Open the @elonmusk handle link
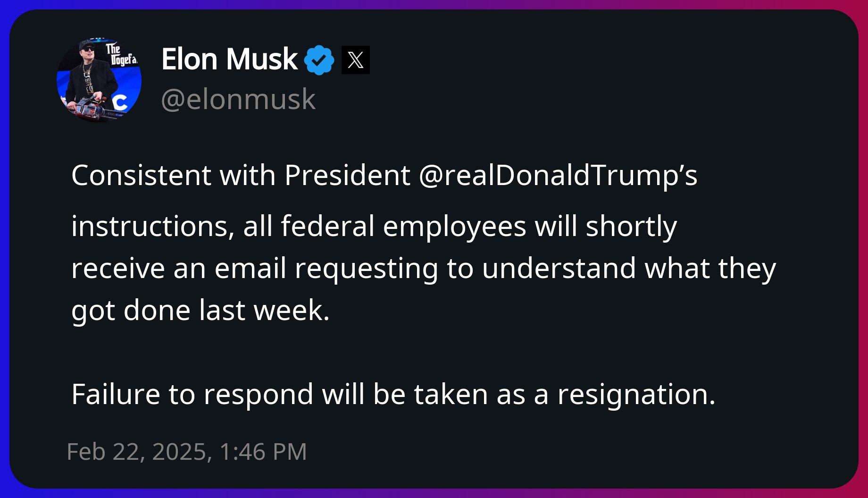868x498 pixels. 238,99
